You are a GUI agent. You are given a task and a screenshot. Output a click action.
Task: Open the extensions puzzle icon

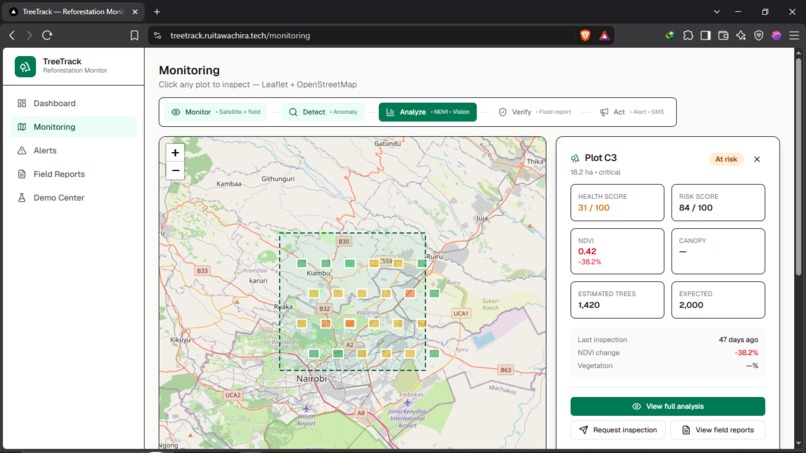click(x=688, y=35)
